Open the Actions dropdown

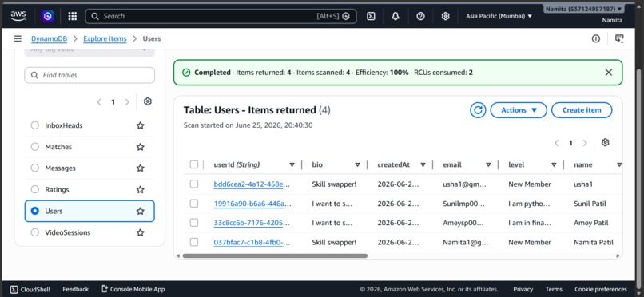coord(519,110)
